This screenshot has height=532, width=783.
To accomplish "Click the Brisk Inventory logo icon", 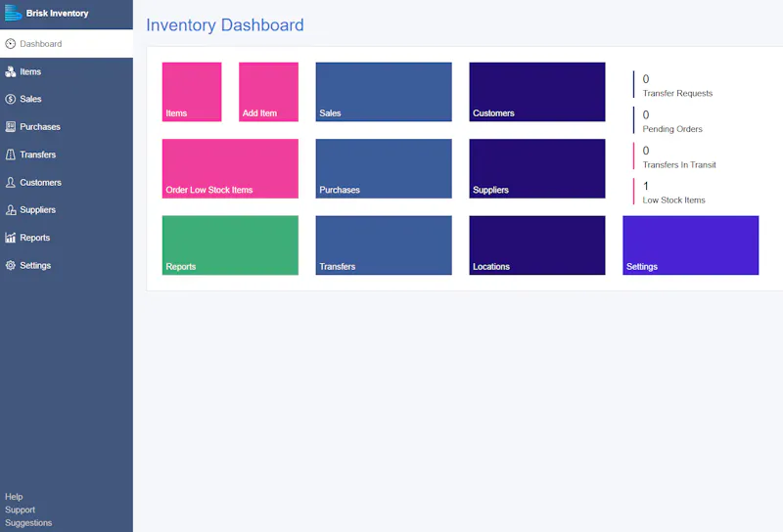I will tap(13, 13).
